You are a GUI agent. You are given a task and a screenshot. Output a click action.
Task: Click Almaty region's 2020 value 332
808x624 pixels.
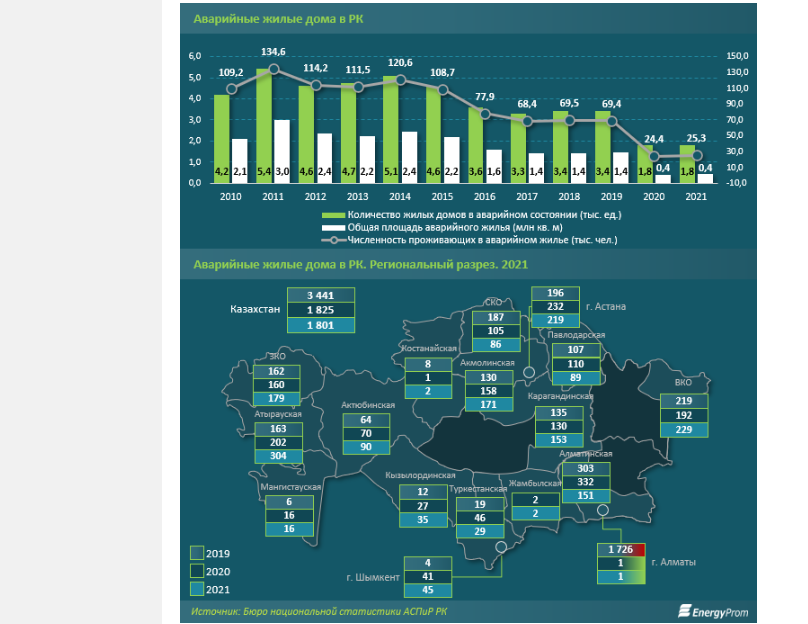[585, 482]
